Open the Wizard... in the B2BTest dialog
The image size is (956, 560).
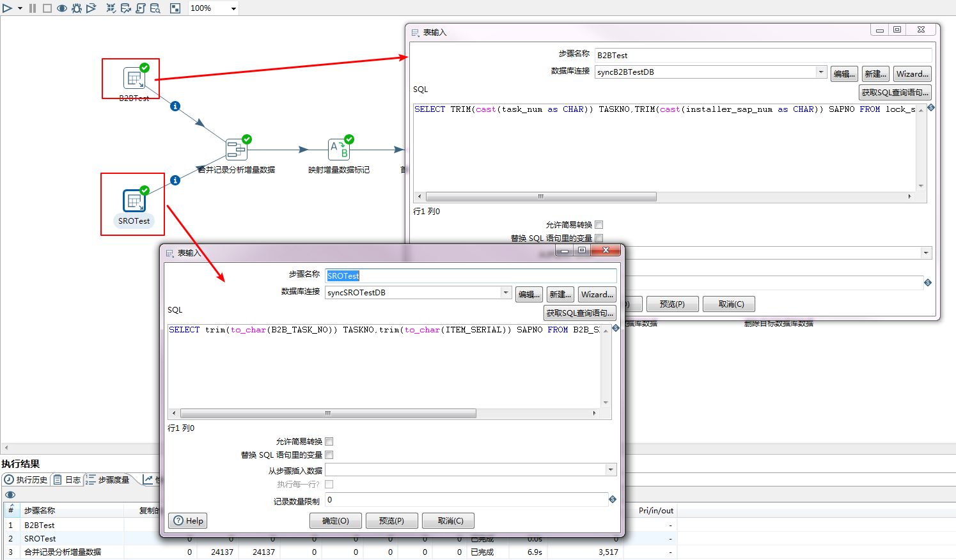pyautogui.click(x=913, y=74)
